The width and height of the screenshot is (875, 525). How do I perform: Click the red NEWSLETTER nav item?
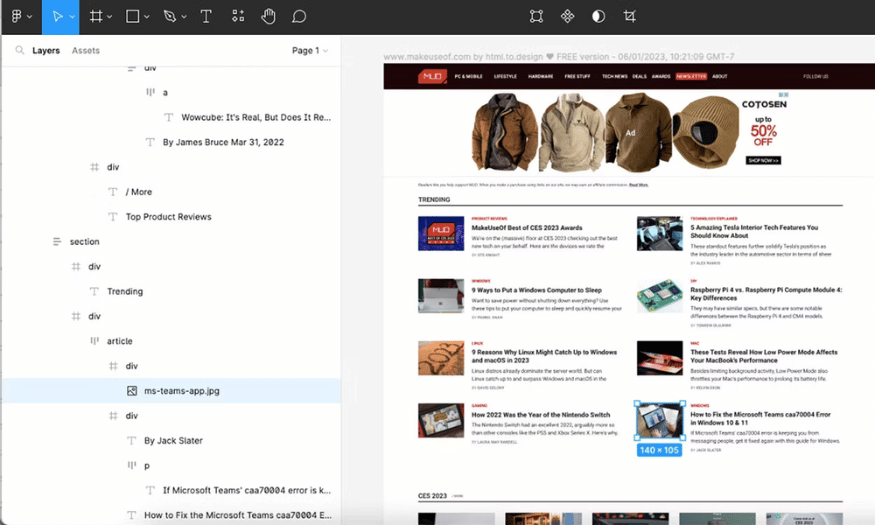[691, 76]
